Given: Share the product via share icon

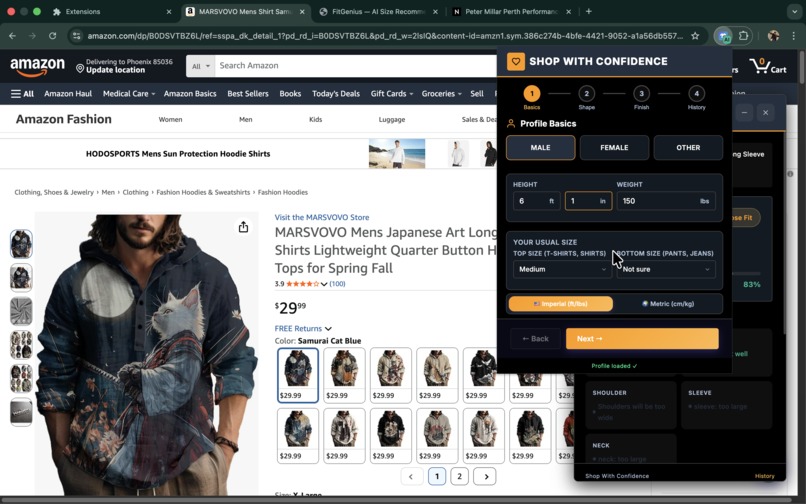Looking at the screenshot, I should [x=243, y=227].
